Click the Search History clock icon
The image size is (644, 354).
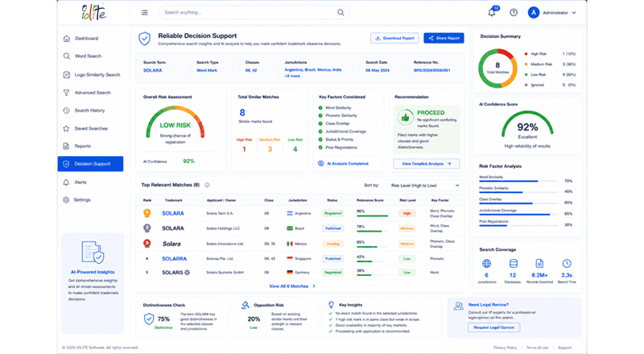67,110
